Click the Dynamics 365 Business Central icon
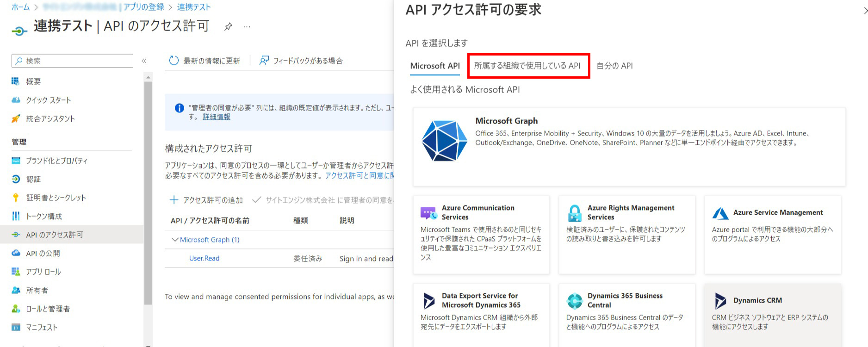Image resolution: width=868 pixels, height=347 pixels. [575, 301]
